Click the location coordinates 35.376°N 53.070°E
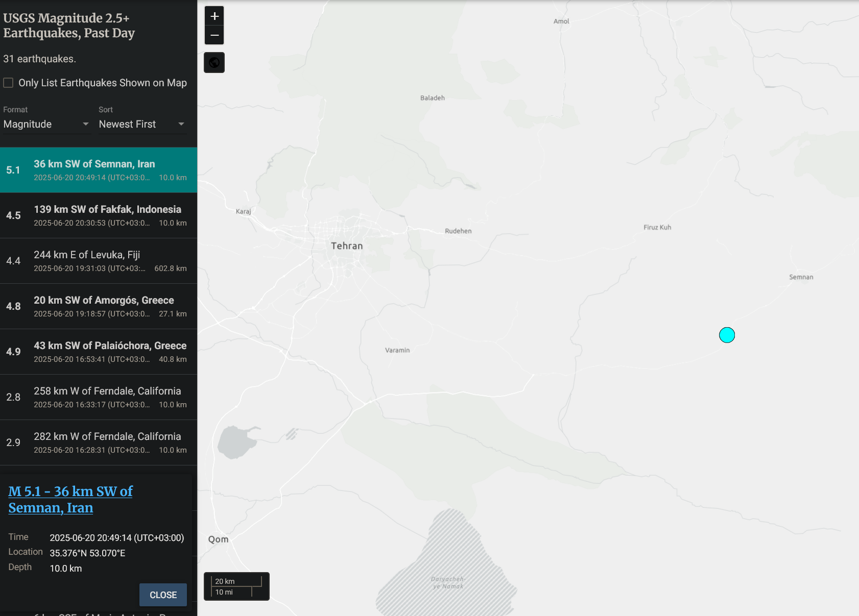 87,553
